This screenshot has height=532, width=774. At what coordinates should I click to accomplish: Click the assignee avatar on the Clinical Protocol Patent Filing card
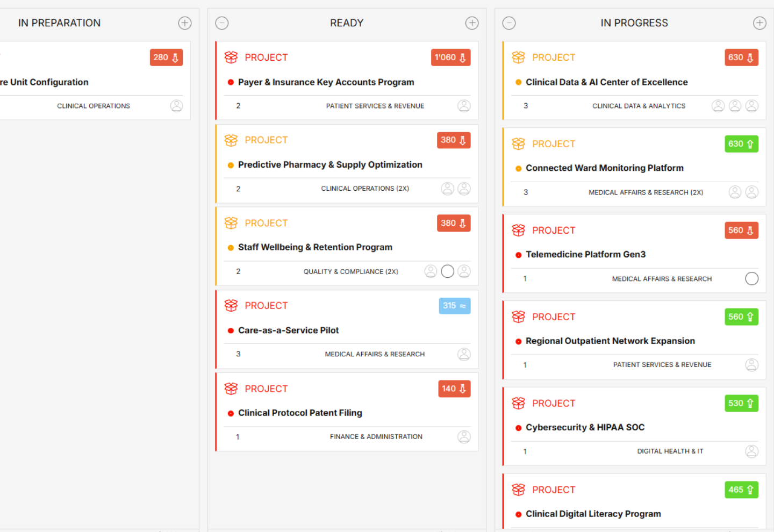(464, 437)
